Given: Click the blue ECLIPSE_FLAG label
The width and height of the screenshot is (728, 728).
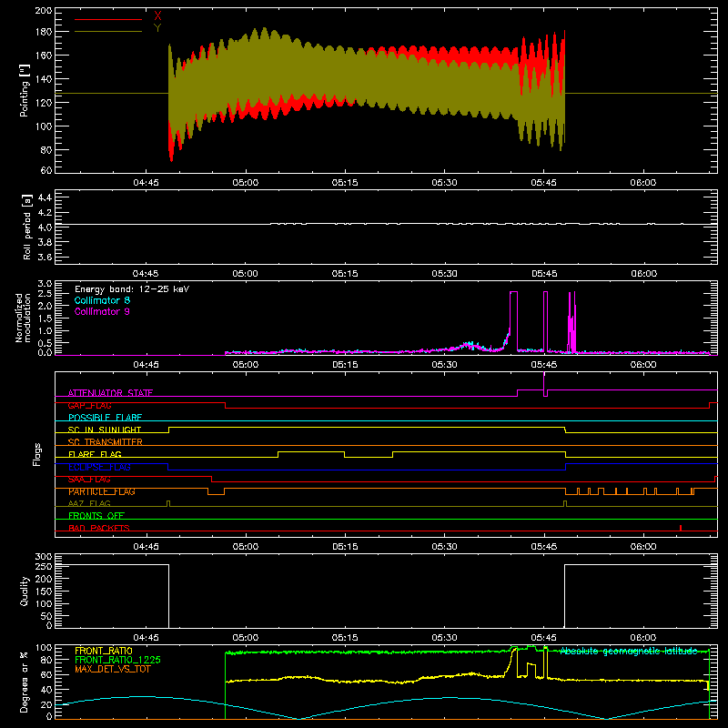Looking at the screenshot, I should point(99,467).
